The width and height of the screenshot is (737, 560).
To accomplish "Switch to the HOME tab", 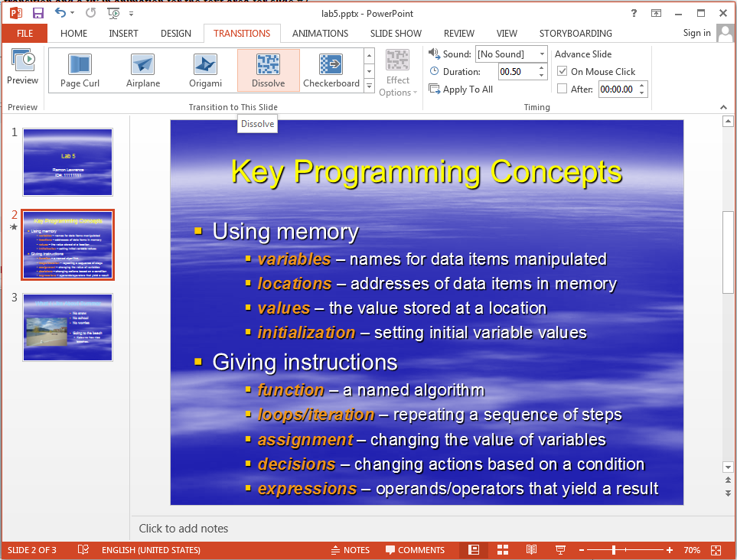I will (73, 34).
